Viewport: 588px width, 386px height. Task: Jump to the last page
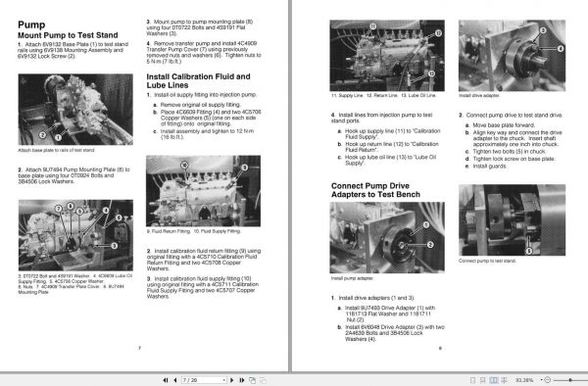point(242,380)
